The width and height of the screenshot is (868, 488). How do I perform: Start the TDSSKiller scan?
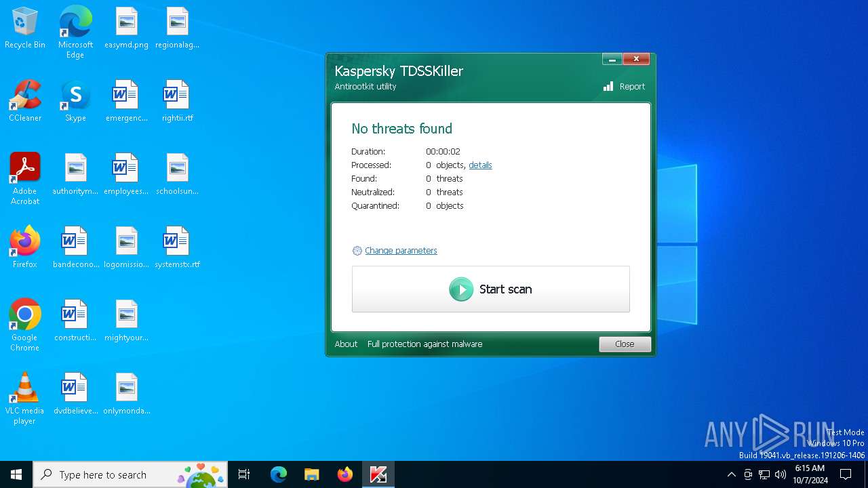coord(490,289)
